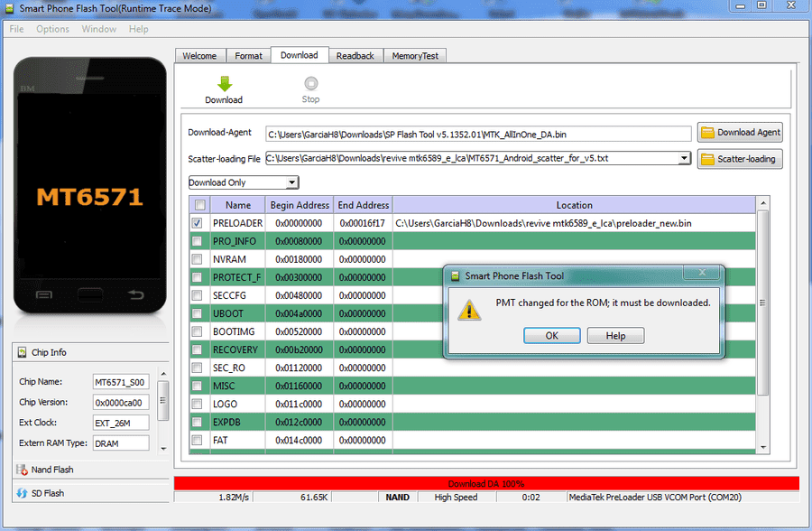Screen dimensions: 812x531
Task: Click the dialog title bar app icon
Action: point(456,275)
